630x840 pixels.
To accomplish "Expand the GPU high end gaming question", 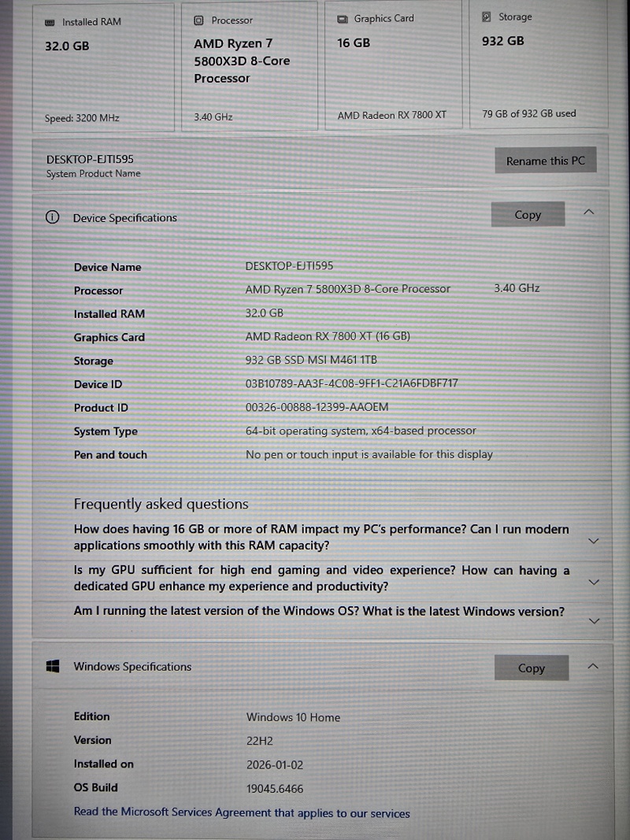I will (594, 582).
